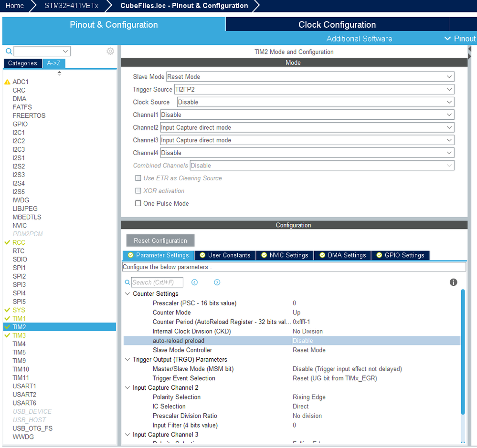Open the User Constants tab

tap(225, 255)
